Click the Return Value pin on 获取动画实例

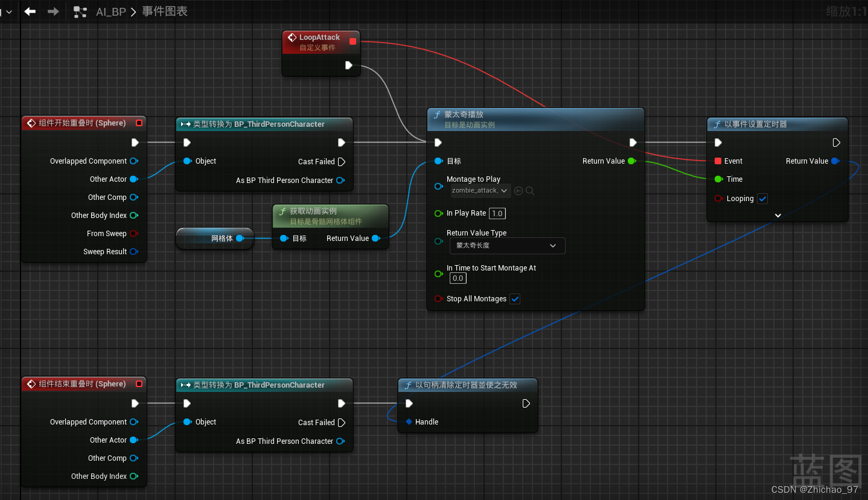pos(375,239)
